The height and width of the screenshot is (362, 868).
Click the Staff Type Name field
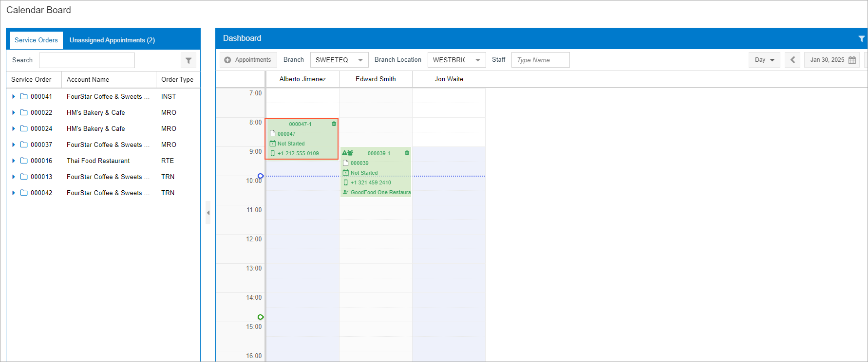coord(540,60)
